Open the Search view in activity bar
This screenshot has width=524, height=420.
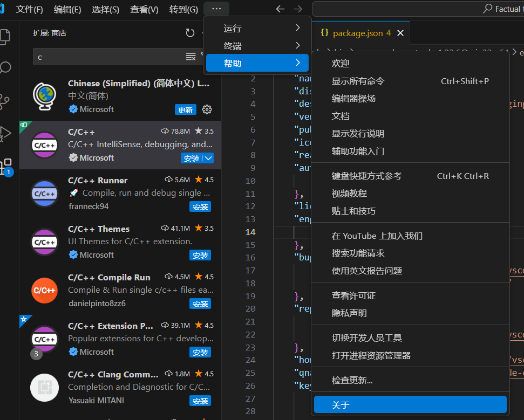point(5,68)
